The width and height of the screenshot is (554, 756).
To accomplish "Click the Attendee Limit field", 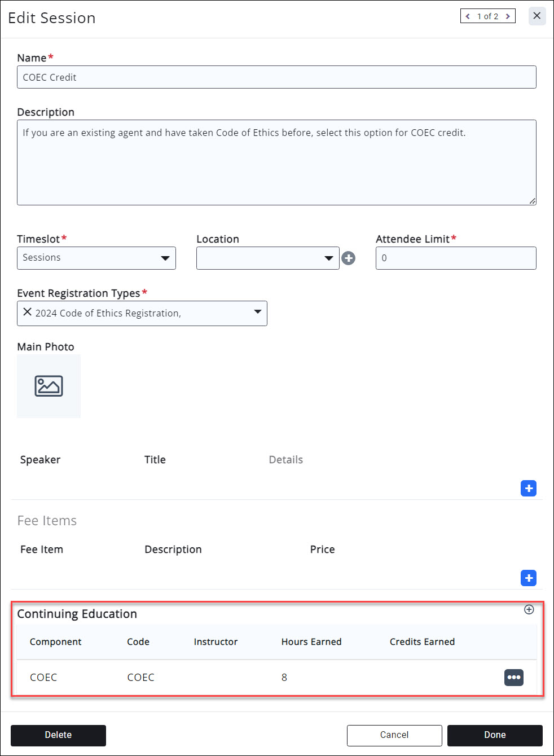I will [456, 258].
